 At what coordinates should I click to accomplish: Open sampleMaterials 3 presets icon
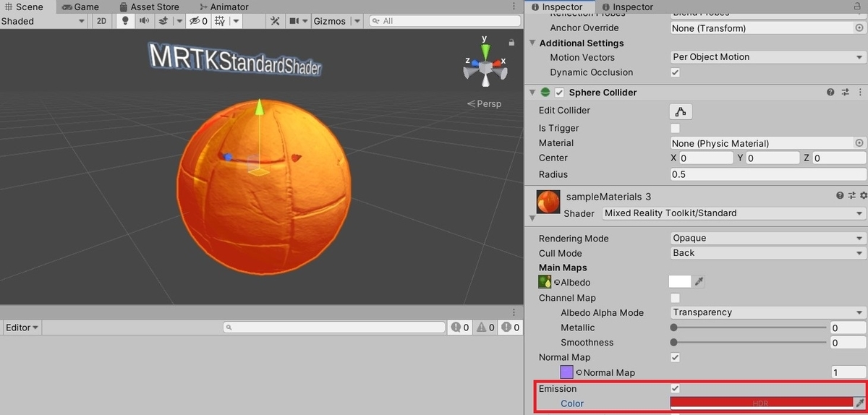(851, 195)
